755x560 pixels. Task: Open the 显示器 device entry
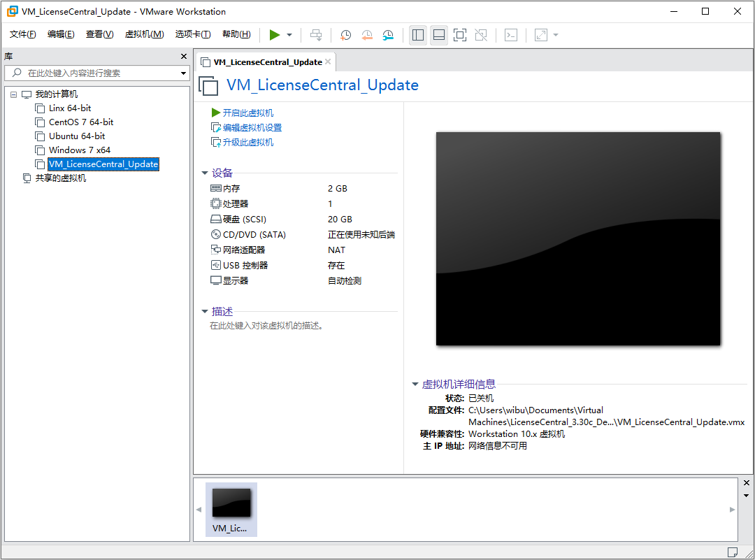[229, 281]
